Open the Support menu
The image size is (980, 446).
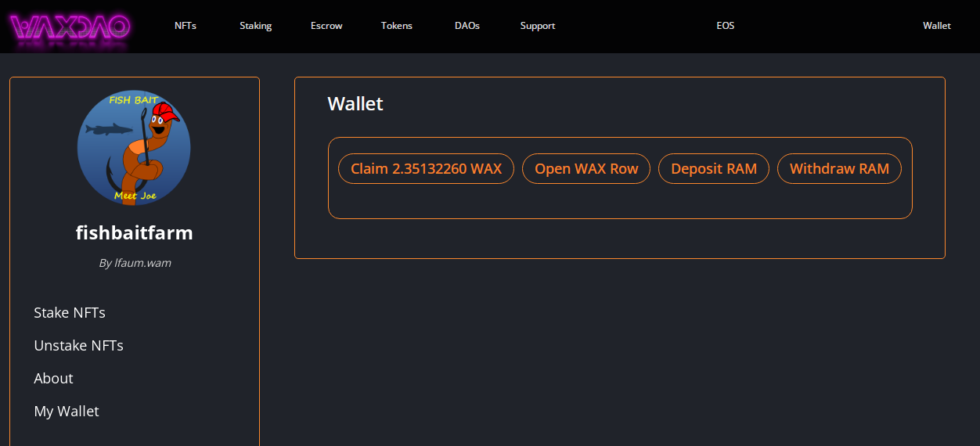pyautogui.click(x=538, y=26)
